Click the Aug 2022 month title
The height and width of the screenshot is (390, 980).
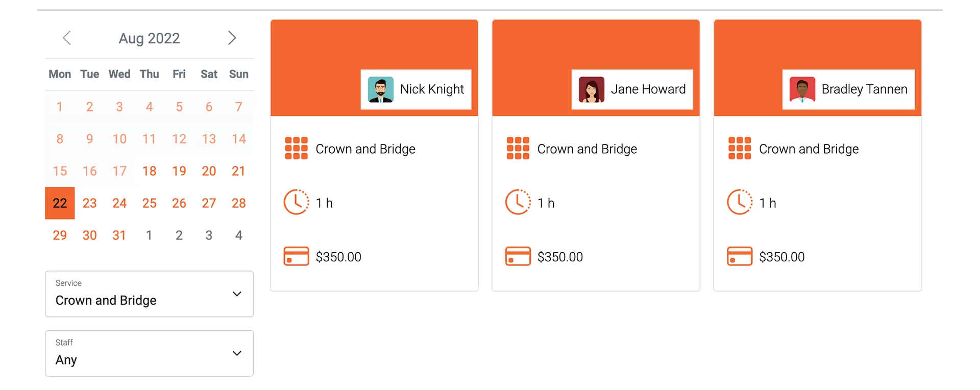[x=149, y=38]
